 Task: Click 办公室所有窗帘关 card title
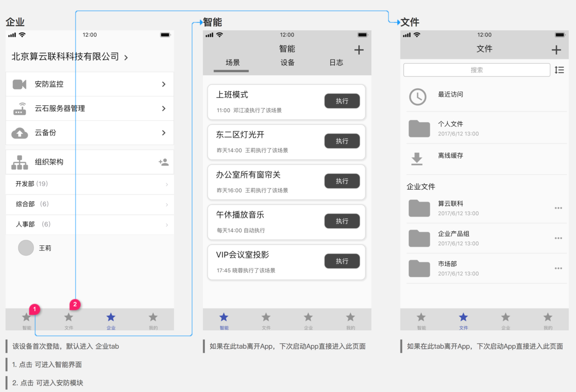(249, 175)
